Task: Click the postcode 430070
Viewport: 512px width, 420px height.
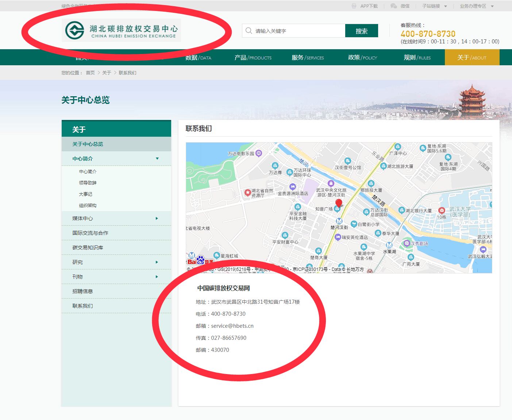Action: (220, 350)
